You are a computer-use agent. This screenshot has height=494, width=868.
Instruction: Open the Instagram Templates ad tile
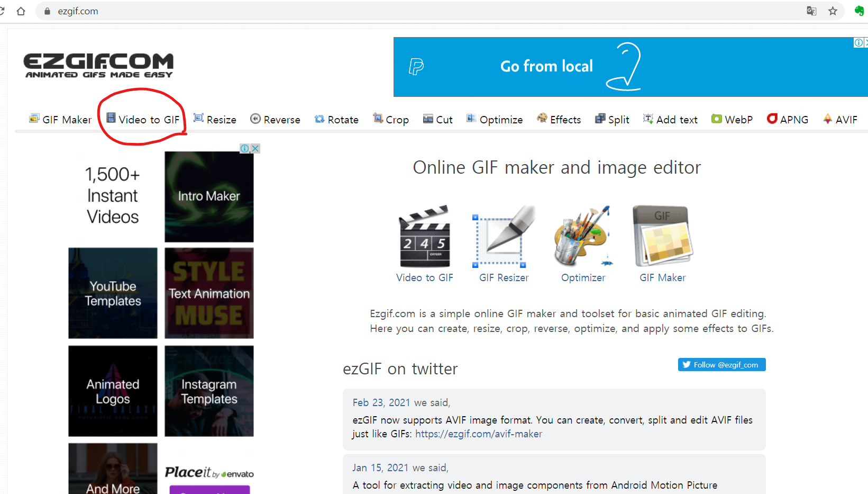[x=209, y=391]
